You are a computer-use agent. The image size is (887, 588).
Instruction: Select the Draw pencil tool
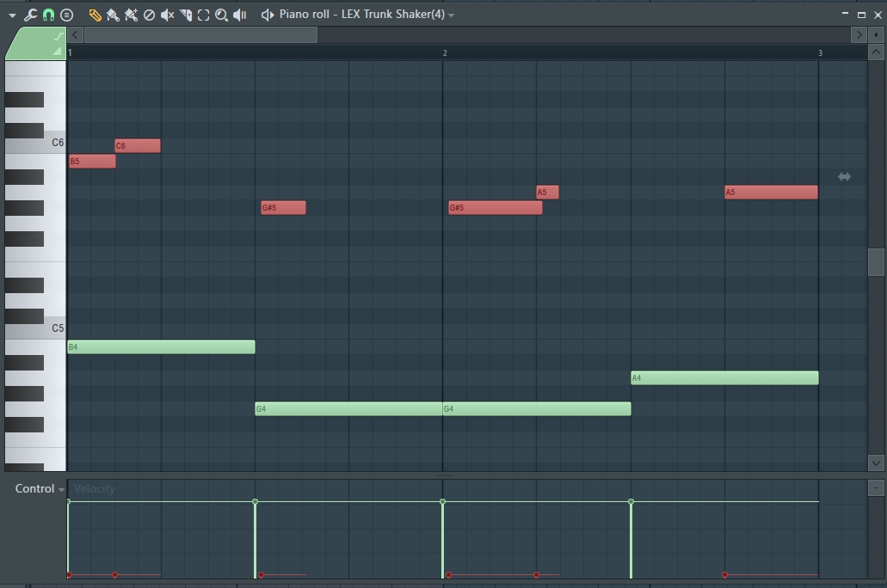pyautogui.click(x=95, y=15)
